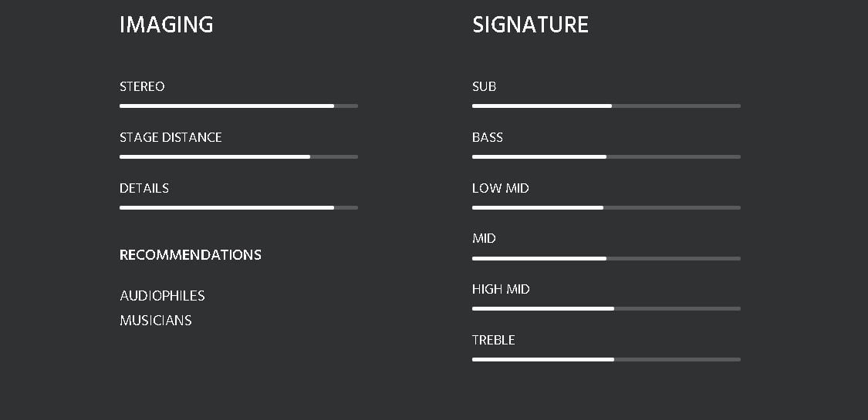Image resolution: width=868 pixels, height=420 pixels.
Task: Click the Stage Distance text label
Action: pos(171,137)
